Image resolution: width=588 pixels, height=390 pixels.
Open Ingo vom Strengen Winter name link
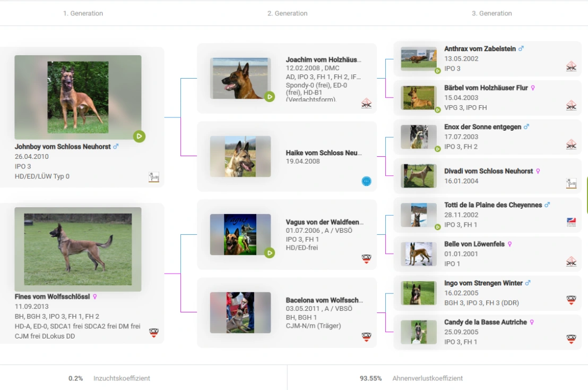coord(483,283)
